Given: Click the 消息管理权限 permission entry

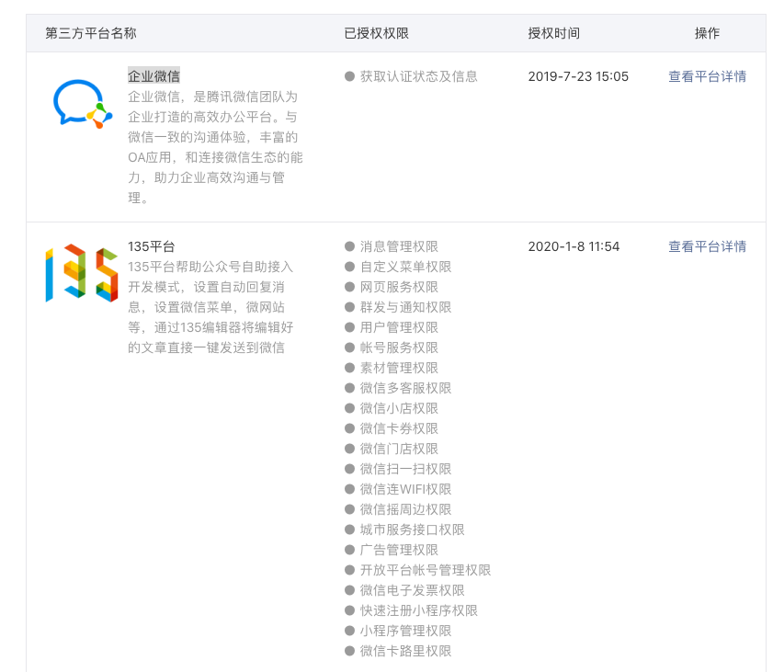Looking at the screenshot, I should (392, 246).
